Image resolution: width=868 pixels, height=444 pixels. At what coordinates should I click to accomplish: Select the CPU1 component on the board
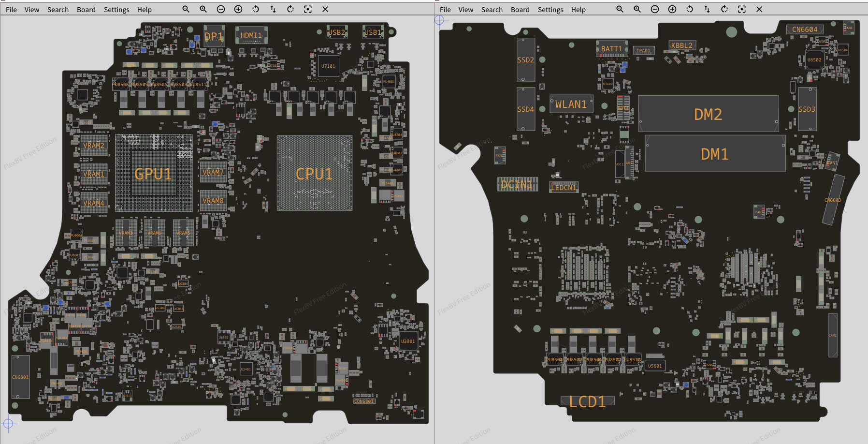314,173
